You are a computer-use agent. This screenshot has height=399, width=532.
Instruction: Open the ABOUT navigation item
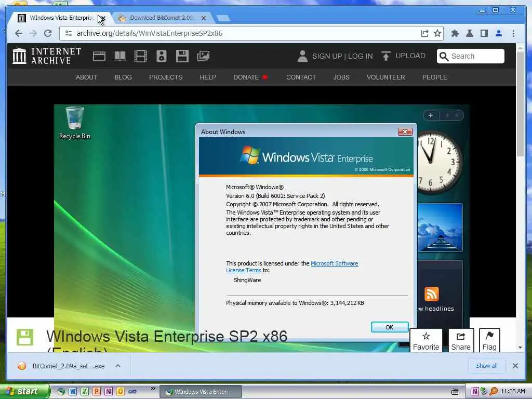86,77
